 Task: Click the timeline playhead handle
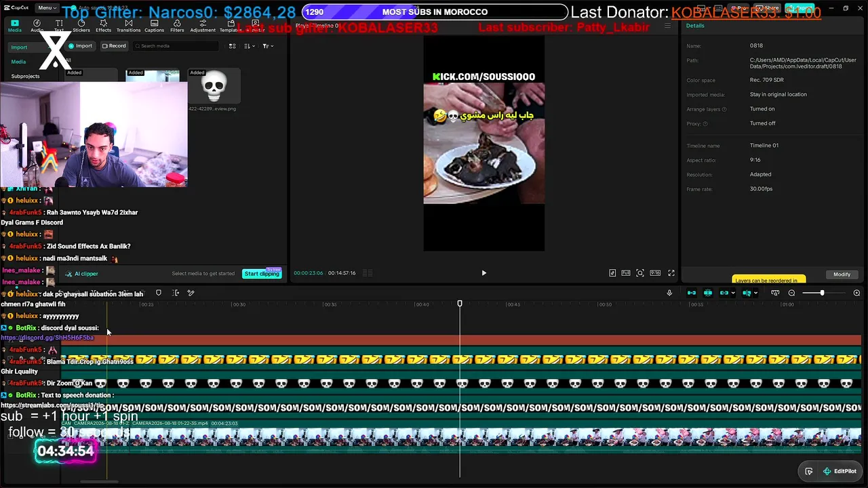coord(460,304)
